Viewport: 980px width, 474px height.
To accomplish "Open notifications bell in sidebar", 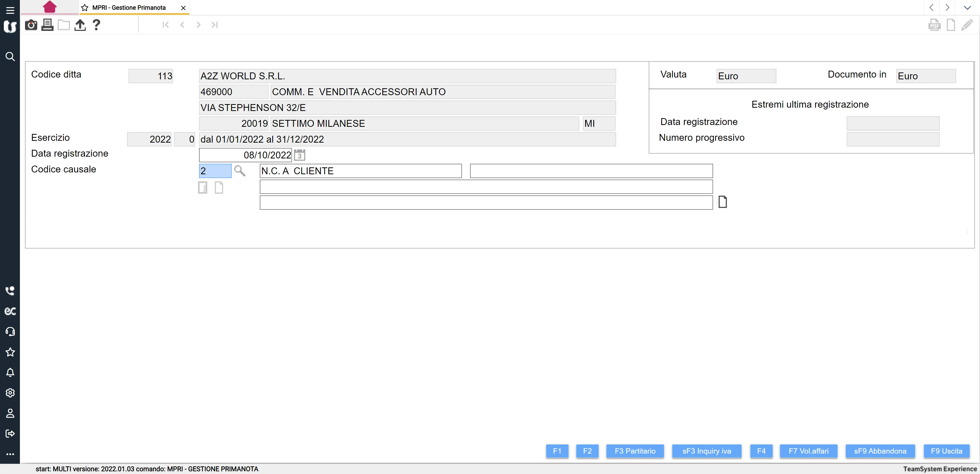I will click(x=10, y=372).
